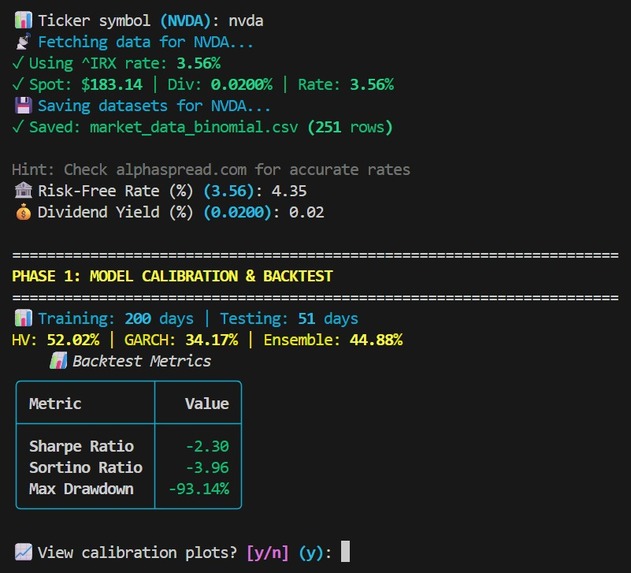The image size is (631, 573).
Task: Click 'Fetching data for NVDA...' line
Action: [x=146, y=42]
